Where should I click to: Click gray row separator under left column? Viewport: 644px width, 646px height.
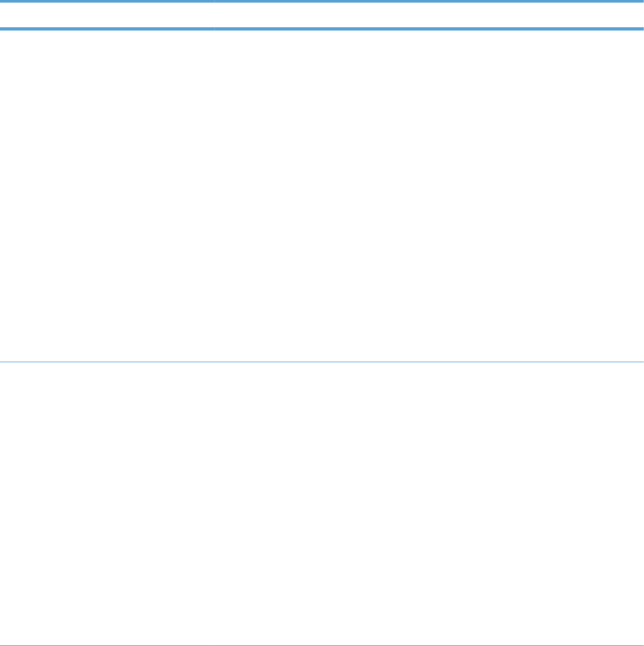tap(106, 362)
